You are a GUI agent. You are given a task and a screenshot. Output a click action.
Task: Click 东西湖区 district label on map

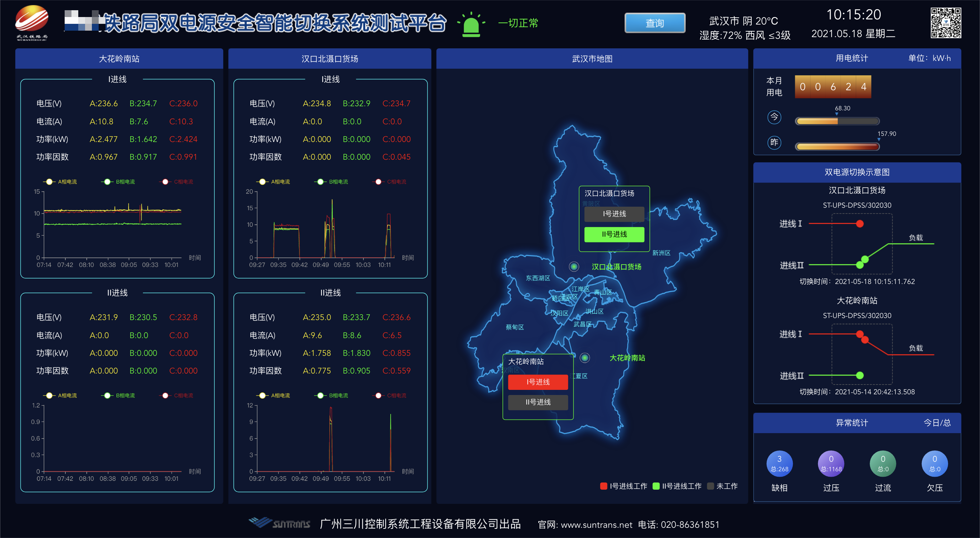click(x=538, y=278)
